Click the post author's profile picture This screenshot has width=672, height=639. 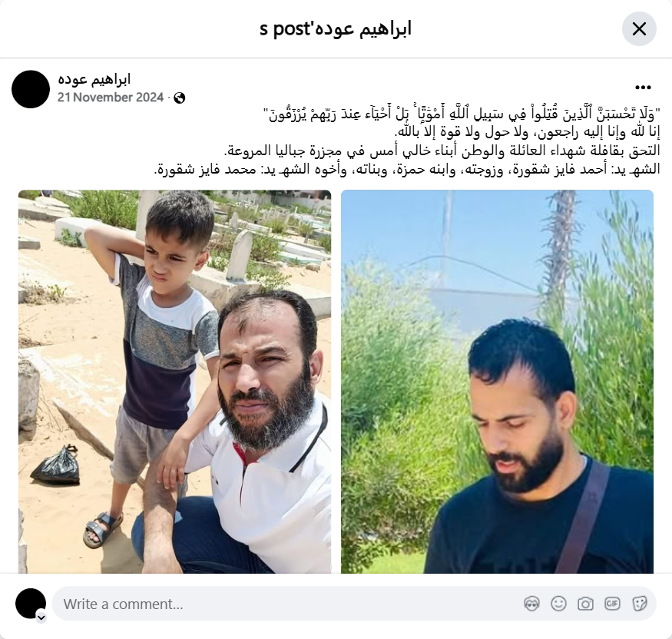click(31, 89)
